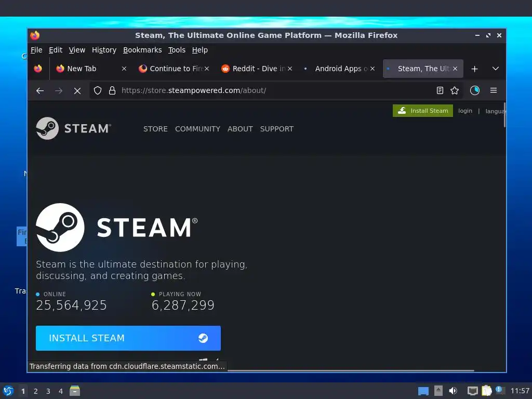Image resolution: width=532 pixels, height=399 pixels.
Task: Go back using the browser back arrow
Action: tap(40, 90)
